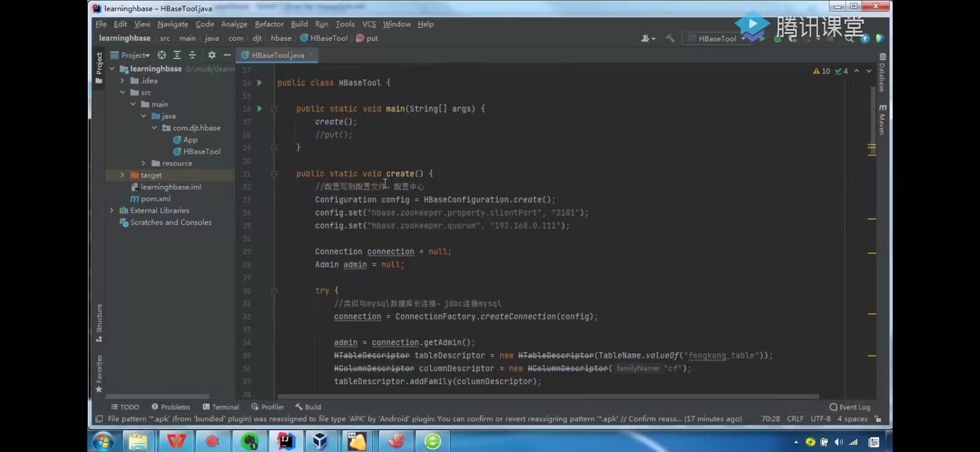Screen dimensions: 980x452
Task: Select the App class in project tree
Action: coord(185,140)
